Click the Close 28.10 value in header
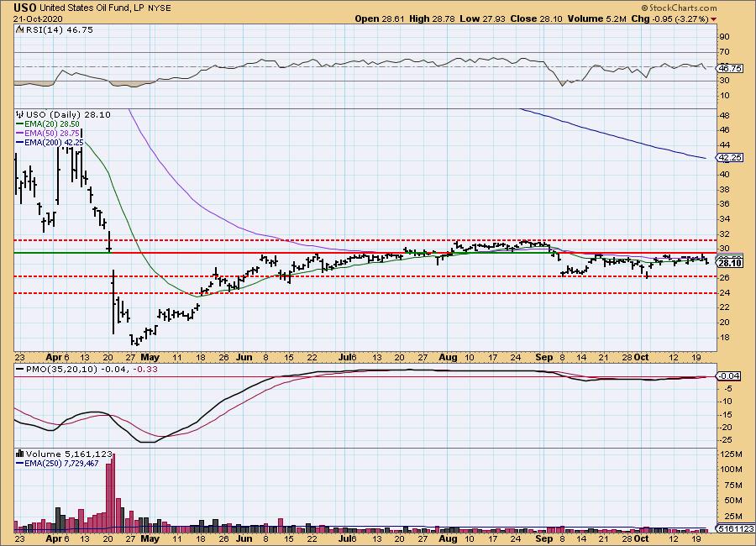The image size is (756, 546). click(x=537, y=18)
